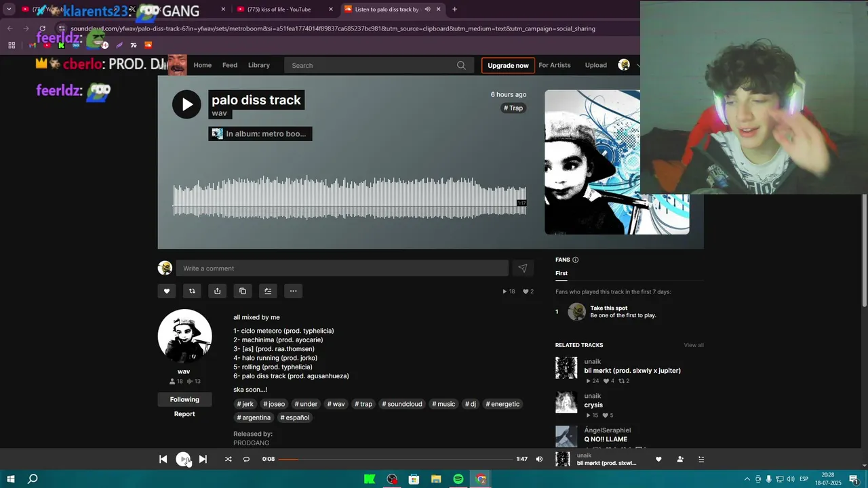Go to the Home tab
The width and height of the screenshot is (868, 488).
pos(202,65)
